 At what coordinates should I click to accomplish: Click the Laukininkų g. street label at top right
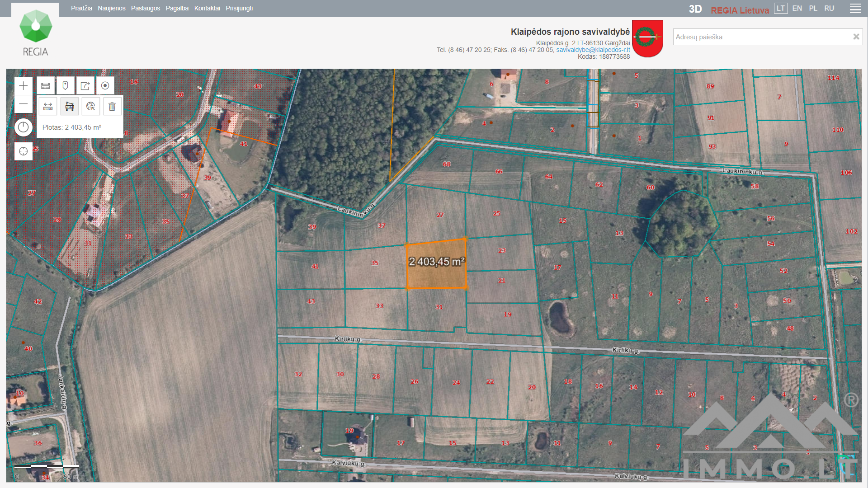[x=743, y=171]
